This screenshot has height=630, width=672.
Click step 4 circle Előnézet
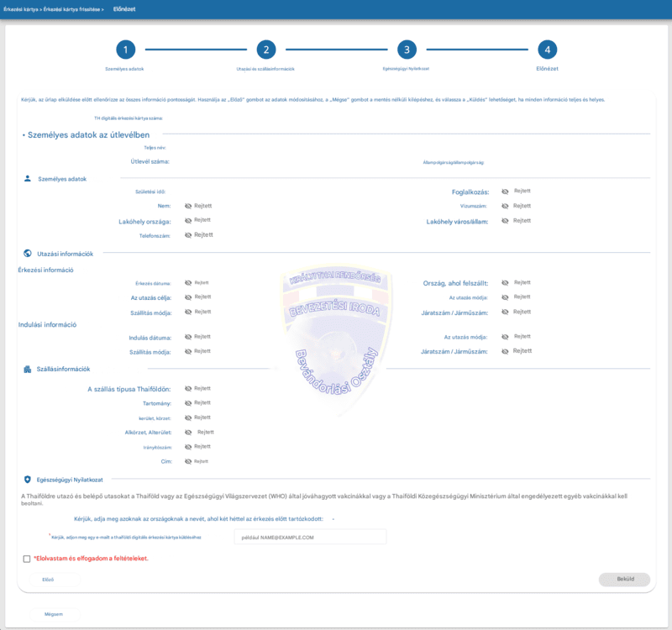click(x=548, y=50)
